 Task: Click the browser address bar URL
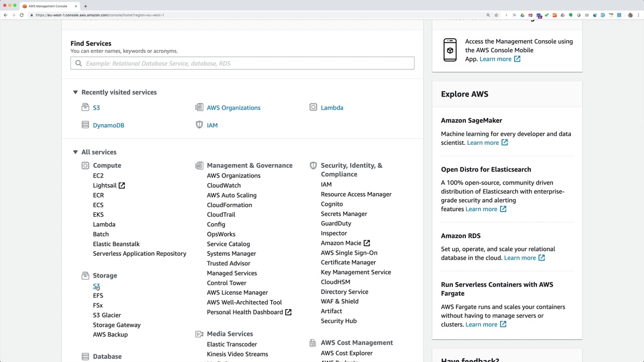point(100,15)
